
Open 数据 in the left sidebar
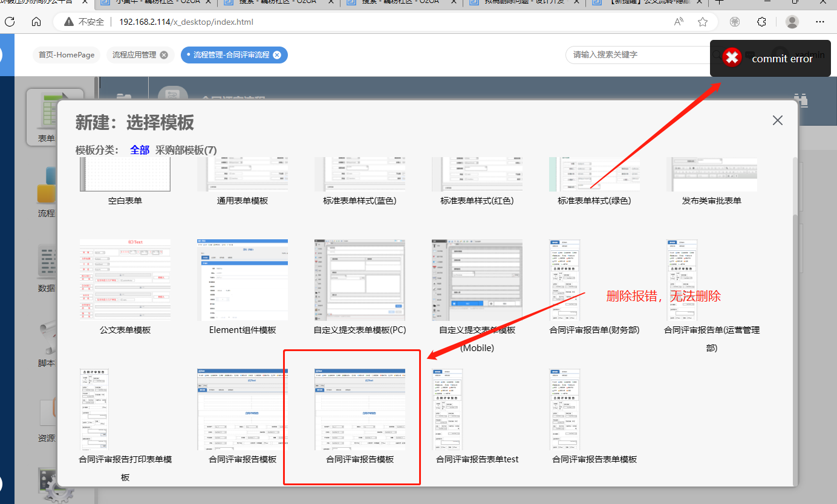47,269
